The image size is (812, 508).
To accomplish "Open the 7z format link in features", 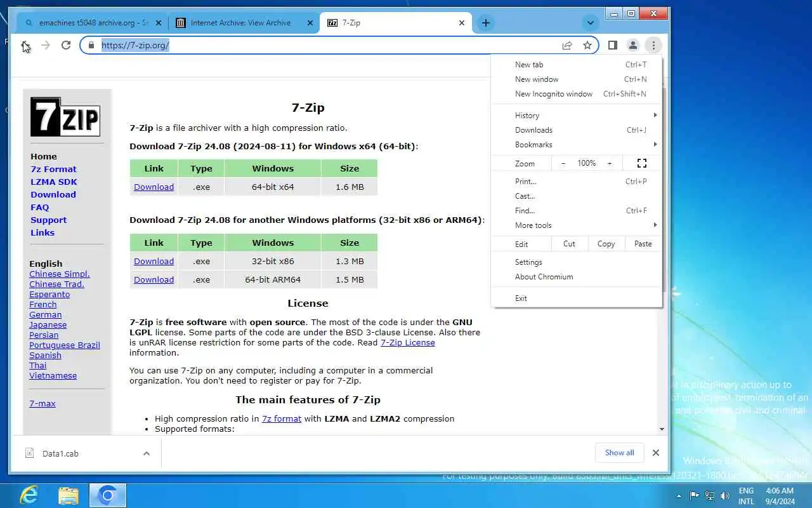I will coord(282,418).
